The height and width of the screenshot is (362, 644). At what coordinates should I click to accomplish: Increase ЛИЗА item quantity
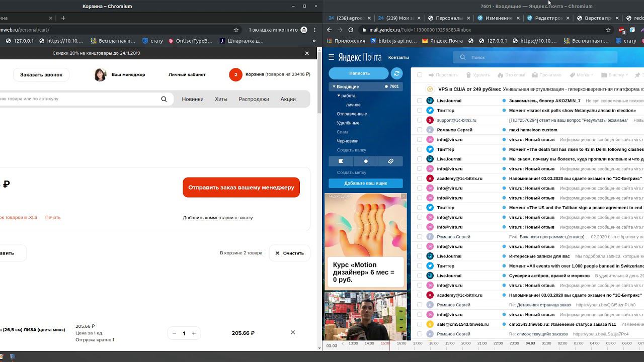pyautogui.click(x=194, y=333)
